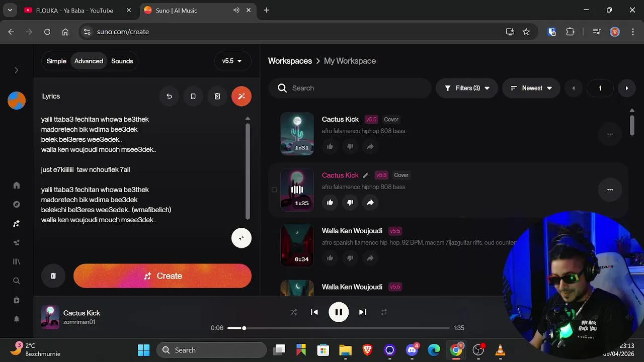Dislike the first Cactus Kick 1:31 track
Screen dimensions: 644x362
click(350, 146)
